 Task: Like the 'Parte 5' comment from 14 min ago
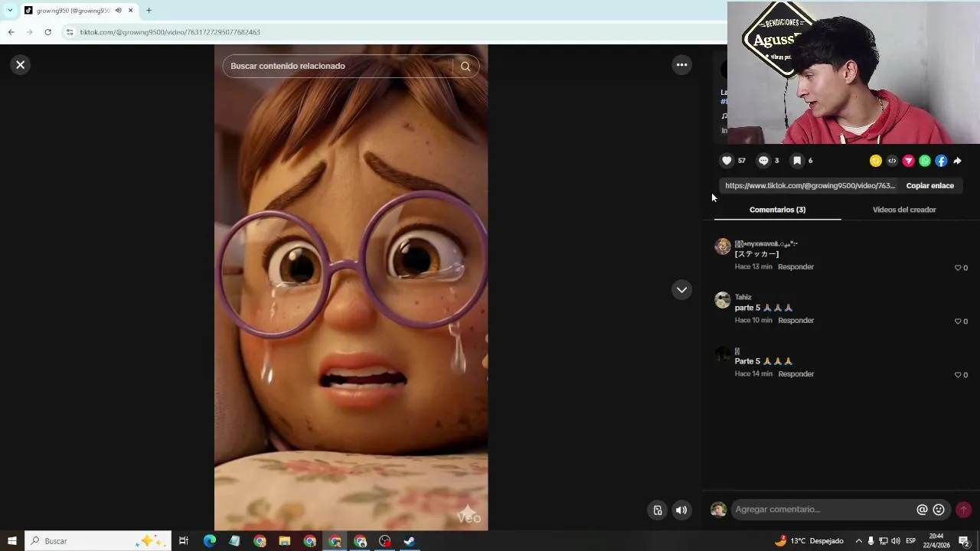[x=958, y=375]
